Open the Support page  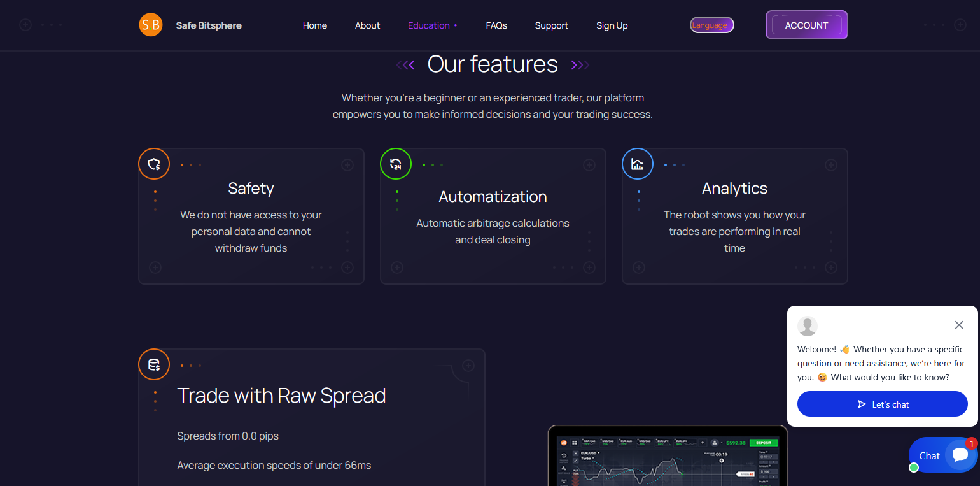(552, 25)
